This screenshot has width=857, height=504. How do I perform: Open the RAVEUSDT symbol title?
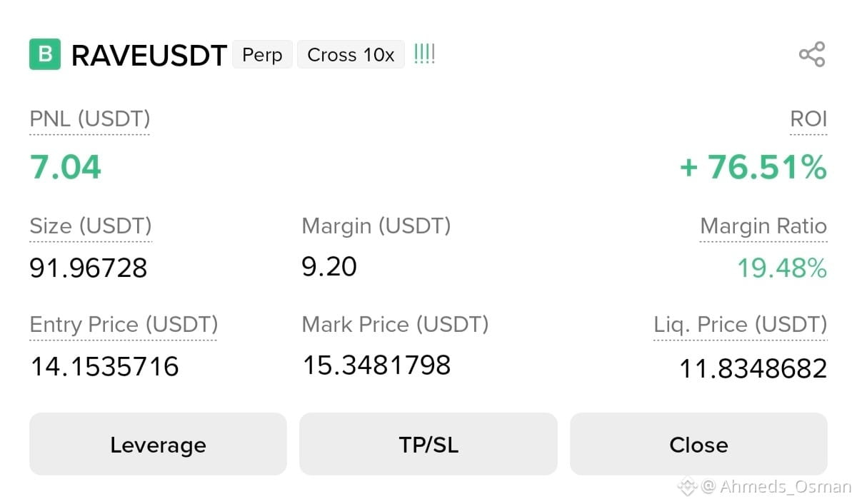pyautogui.click(x=149, y=56)
